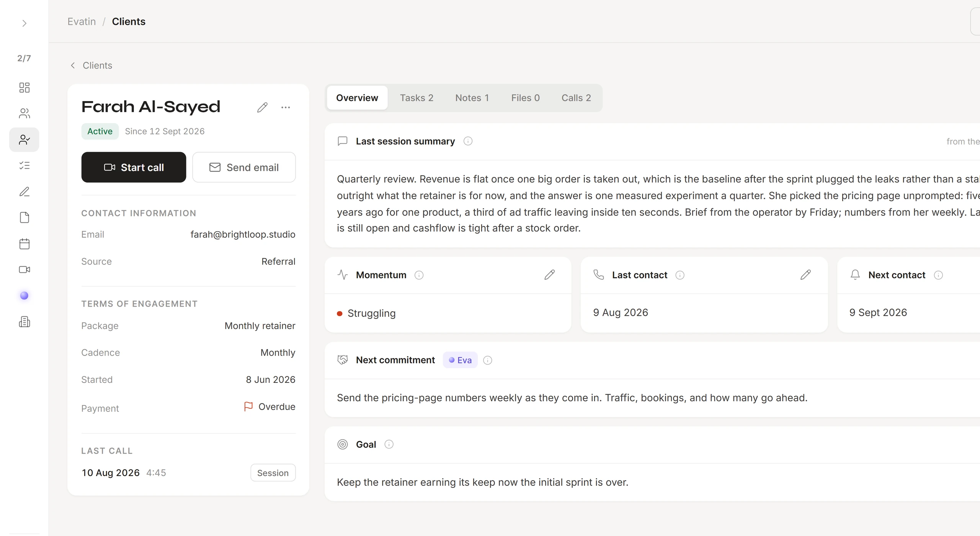Show info for Momentum
Image resolution: width=980 pixels, height=536 pixels.
coord(419,275)
